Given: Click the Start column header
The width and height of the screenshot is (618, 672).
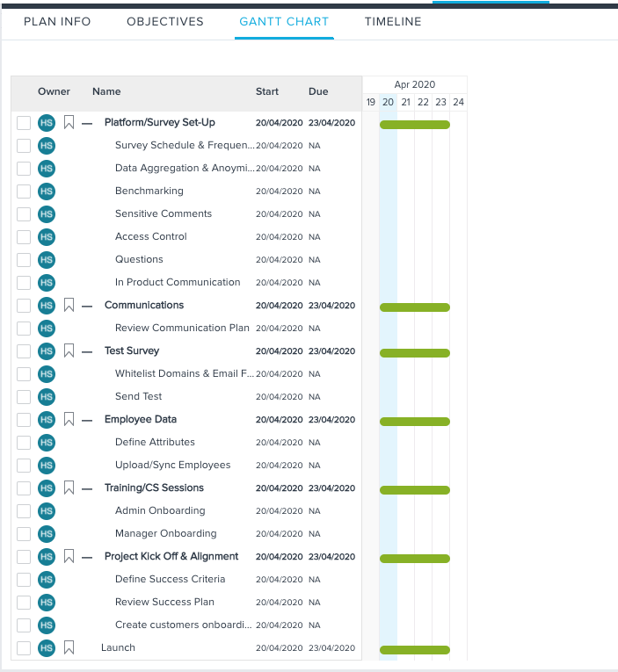Looking at the screenshot, I should coord(267,91).
